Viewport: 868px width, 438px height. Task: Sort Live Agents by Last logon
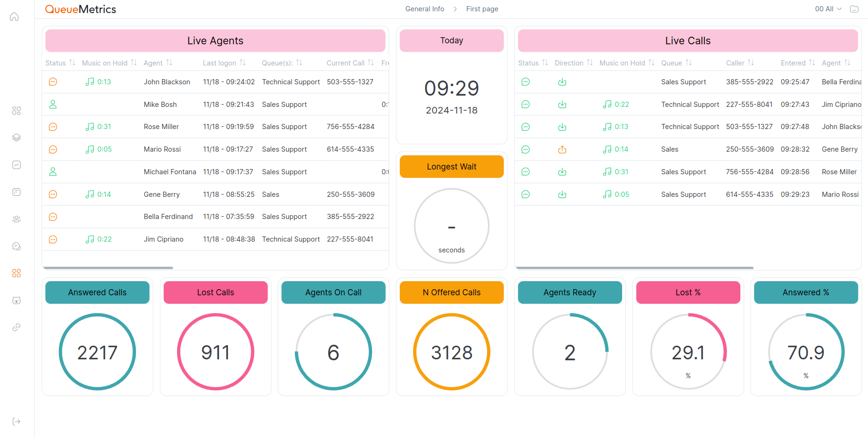(x=243, y=63)
